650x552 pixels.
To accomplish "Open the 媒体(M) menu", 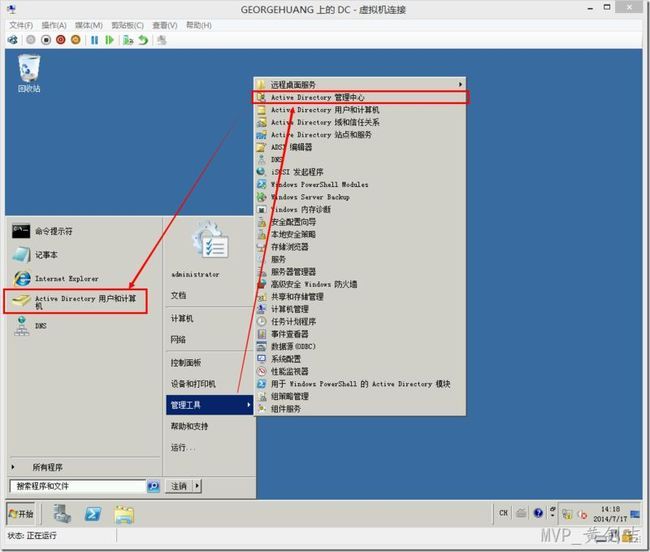I will point(89,25).
